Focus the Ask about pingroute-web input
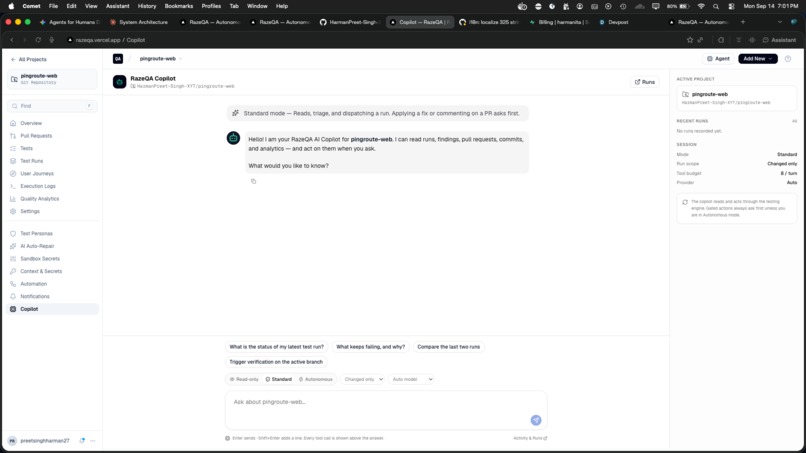The image size is (806, 453). [386, 410]
